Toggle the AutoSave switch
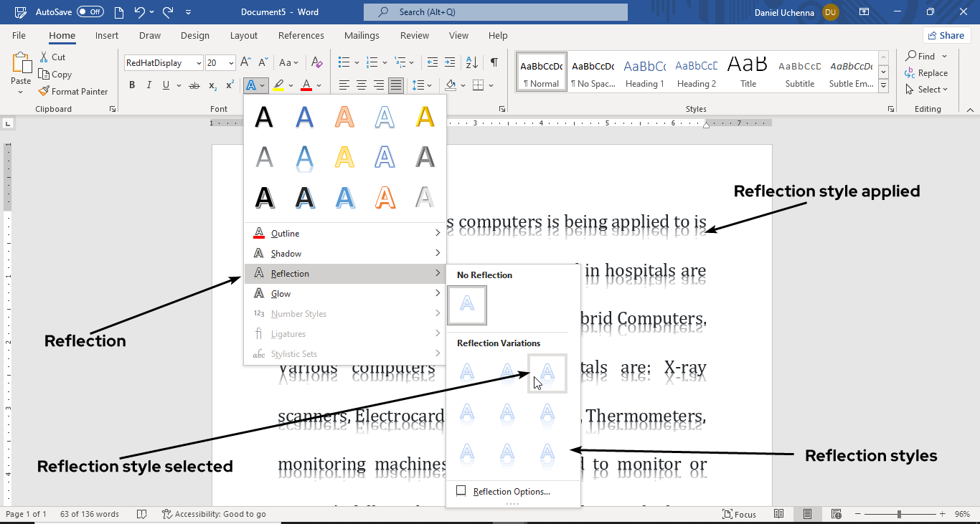 click(x=90, y=12)
